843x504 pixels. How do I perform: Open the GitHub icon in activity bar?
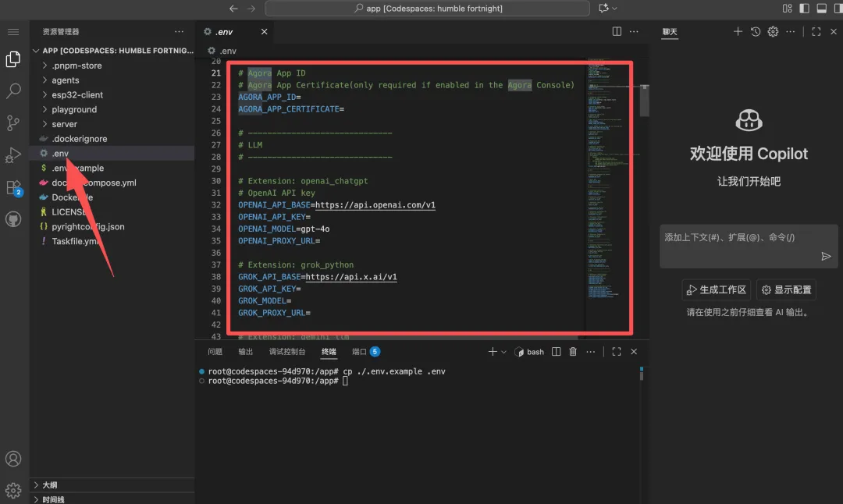pos(13,219)
